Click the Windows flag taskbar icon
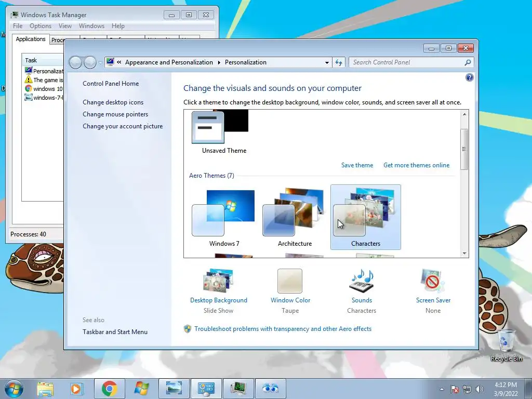This screenshot has height=399, width=532. point(141,389)
